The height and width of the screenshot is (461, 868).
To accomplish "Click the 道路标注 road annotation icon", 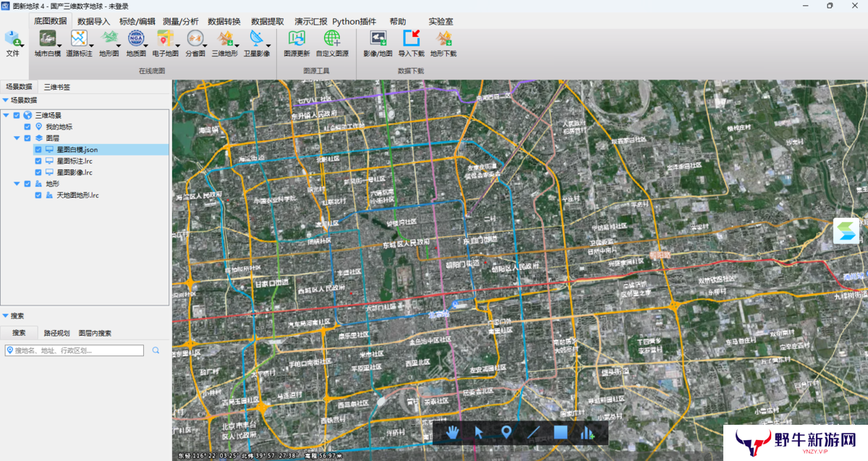I will pyautogui.click(x=79, y=38).
